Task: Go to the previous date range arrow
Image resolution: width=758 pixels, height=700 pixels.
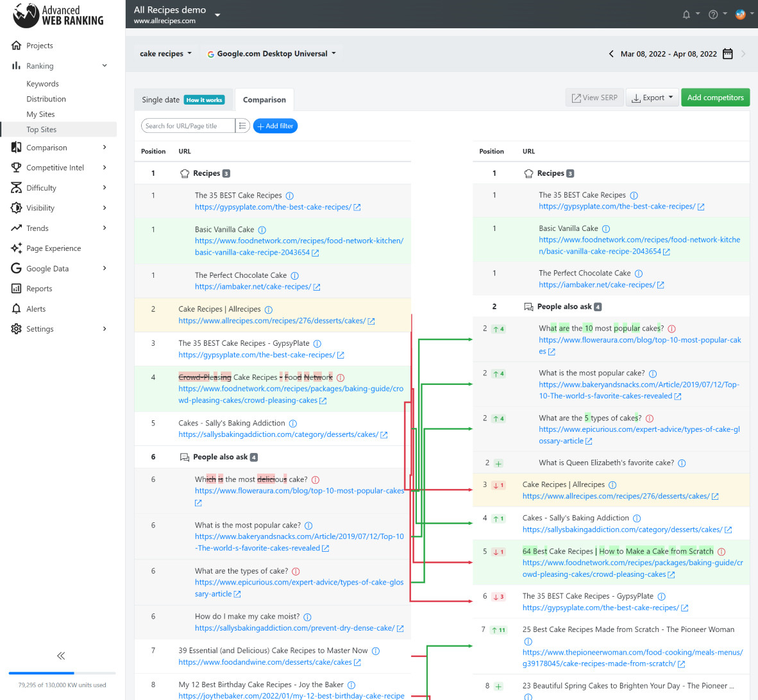Action: (611, 54)
